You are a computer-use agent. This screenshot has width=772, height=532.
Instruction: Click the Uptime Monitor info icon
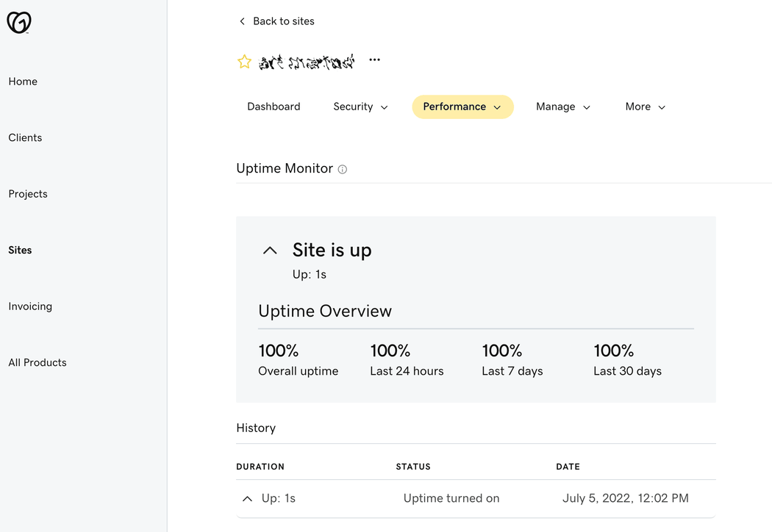343,169
